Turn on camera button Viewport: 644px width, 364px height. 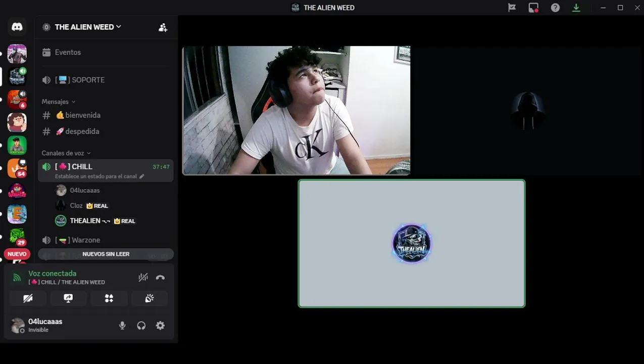pyautogui.click(x=28, y=298)
